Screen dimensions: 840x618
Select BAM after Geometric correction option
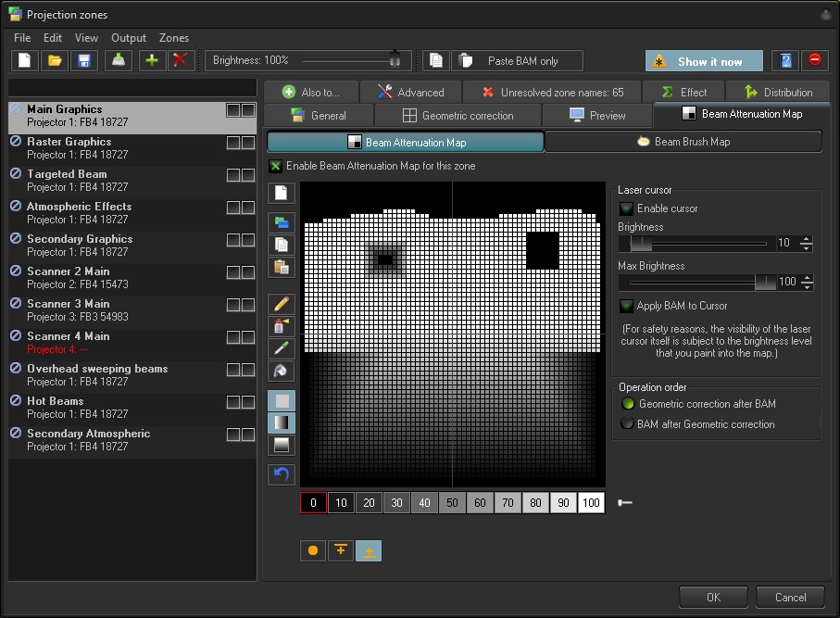pyautogui.click(x=628, y=423)
